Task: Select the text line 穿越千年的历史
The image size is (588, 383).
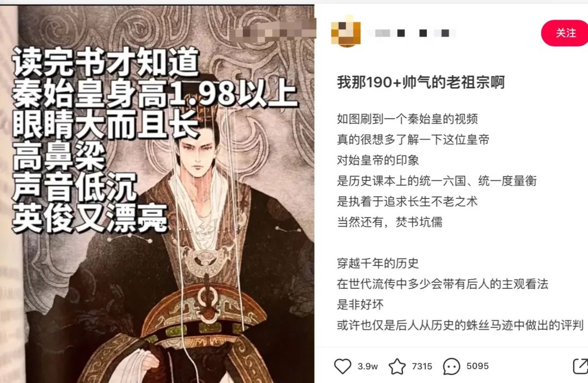Action: [x=378, y=263]
